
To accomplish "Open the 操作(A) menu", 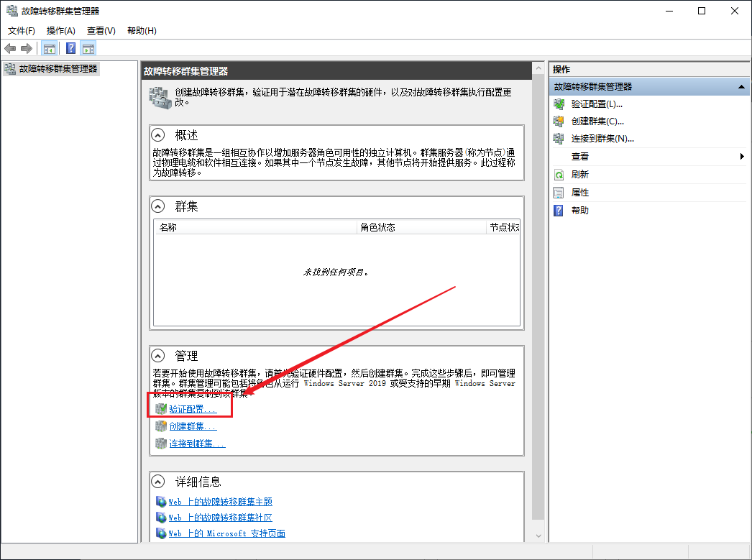I will click(61, 30).
